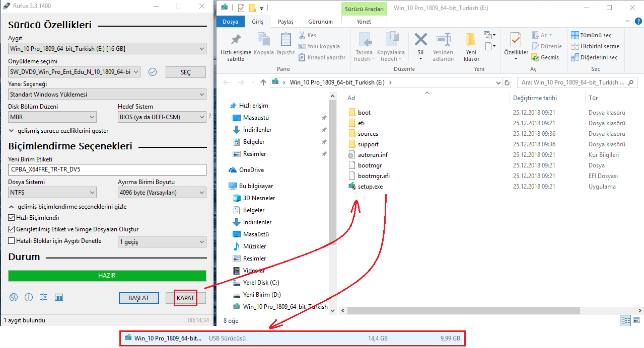Toggle Hızlı Biçimlendir checkbox
The image size is (644, 348).
pyautogui.click(x=12, y=218)
